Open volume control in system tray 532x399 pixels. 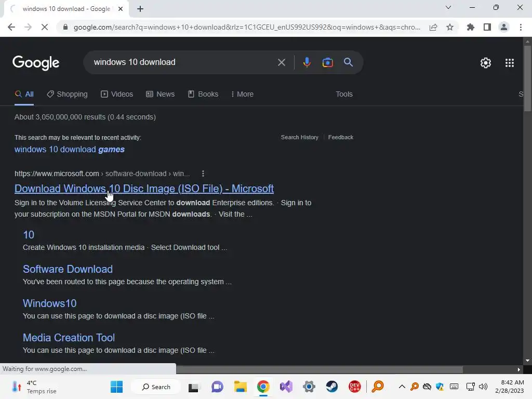coord(483,387)
